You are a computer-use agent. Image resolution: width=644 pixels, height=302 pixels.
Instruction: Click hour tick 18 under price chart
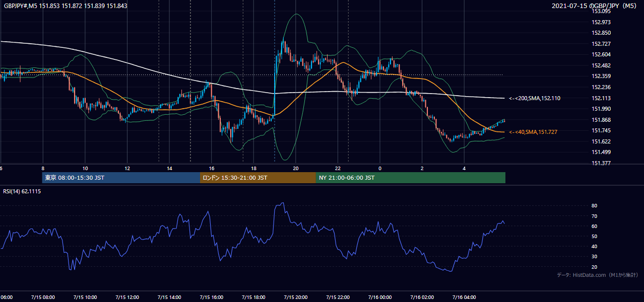coord(253,169)
